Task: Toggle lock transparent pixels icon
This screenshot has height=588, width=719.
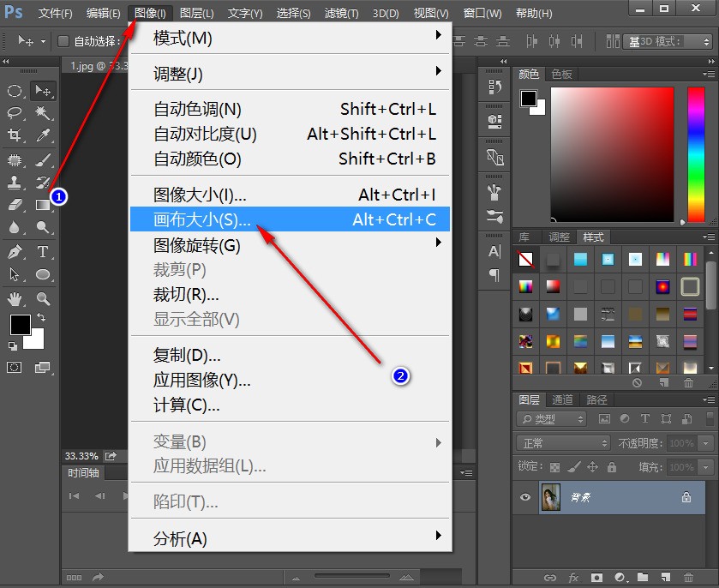Action: 554,467
